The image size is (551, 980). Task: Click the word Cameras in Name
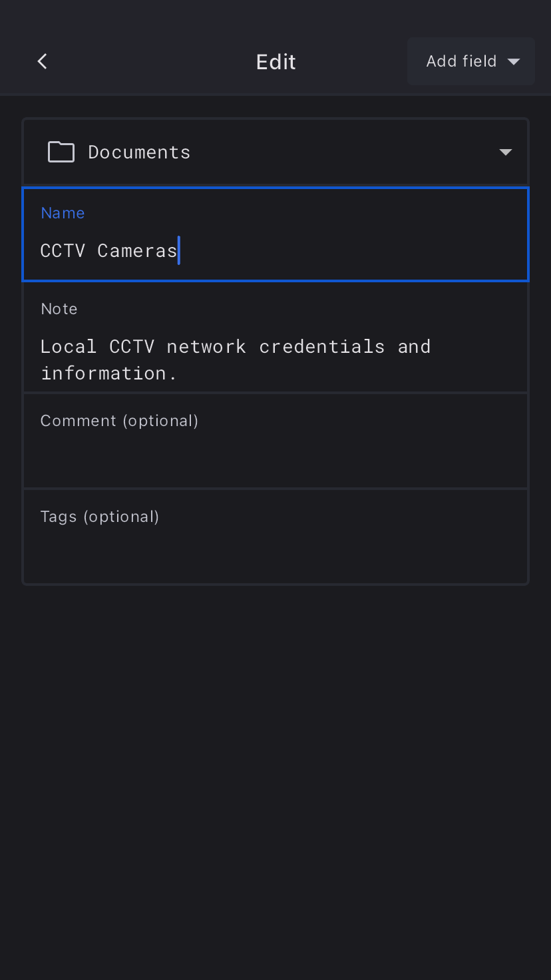click(137, 250)
